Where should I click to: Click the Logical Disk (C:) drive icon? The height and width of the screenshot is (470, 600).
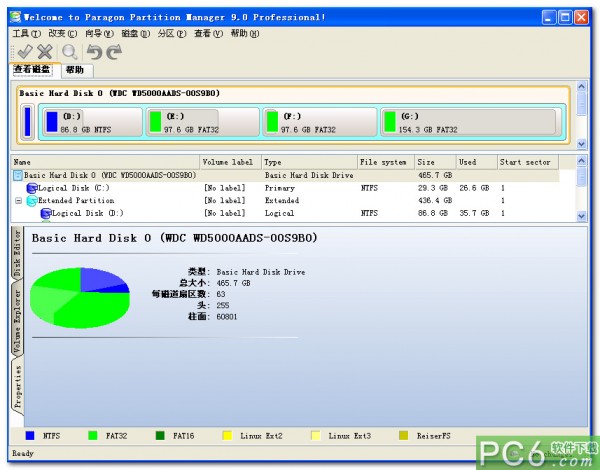point(32,188)
